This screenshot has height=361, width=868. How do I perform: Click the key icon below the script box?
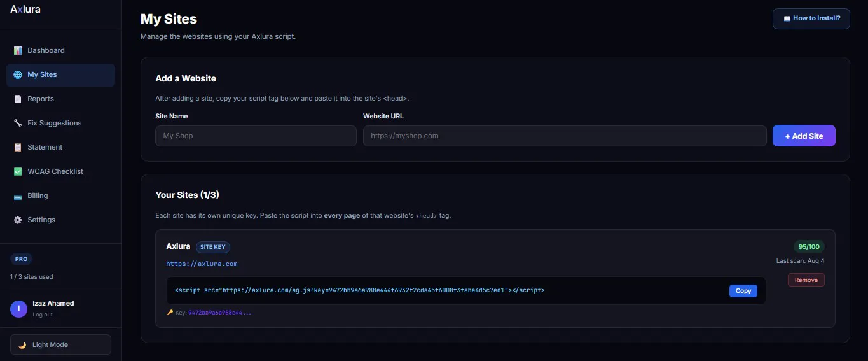coord(170,313)
